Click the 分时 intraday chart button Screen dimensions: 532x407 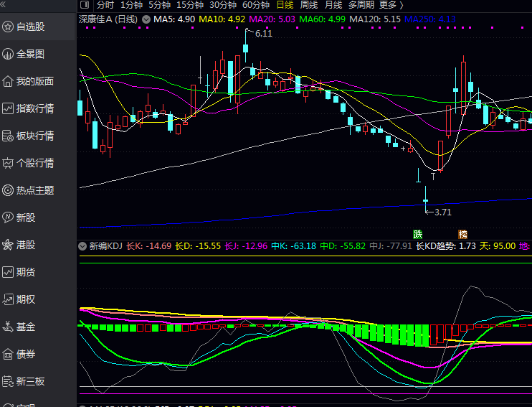click(x=105, y=4)
